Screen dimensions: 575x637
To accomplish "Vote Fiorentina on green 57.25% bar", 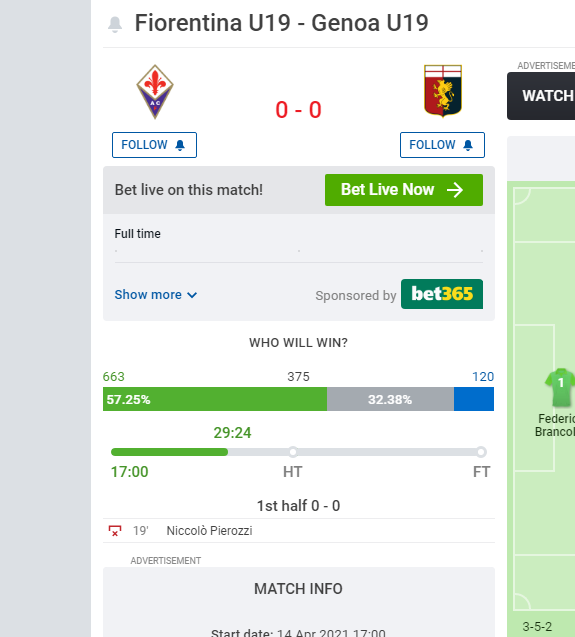I will click(x=215, y=399).
